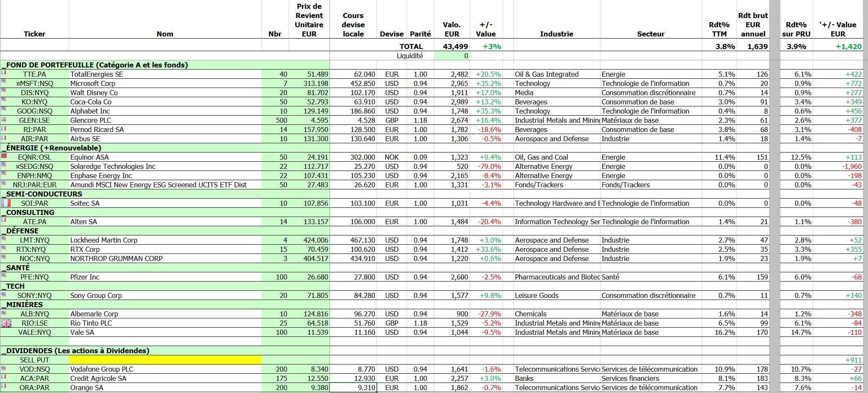868x393 pixels.
Task: Click Pfizer Inc quantity 100 cell
Action: (275, 277)
